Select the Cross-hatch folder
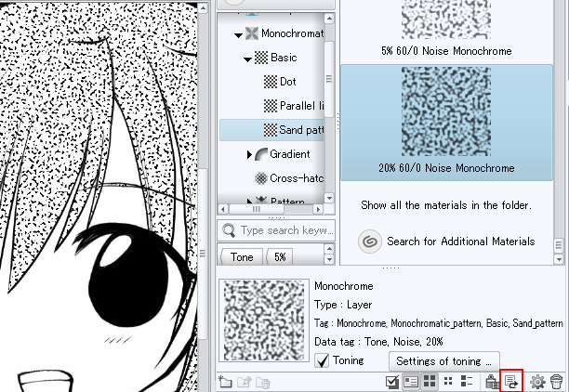 click(x=289, y=178)
